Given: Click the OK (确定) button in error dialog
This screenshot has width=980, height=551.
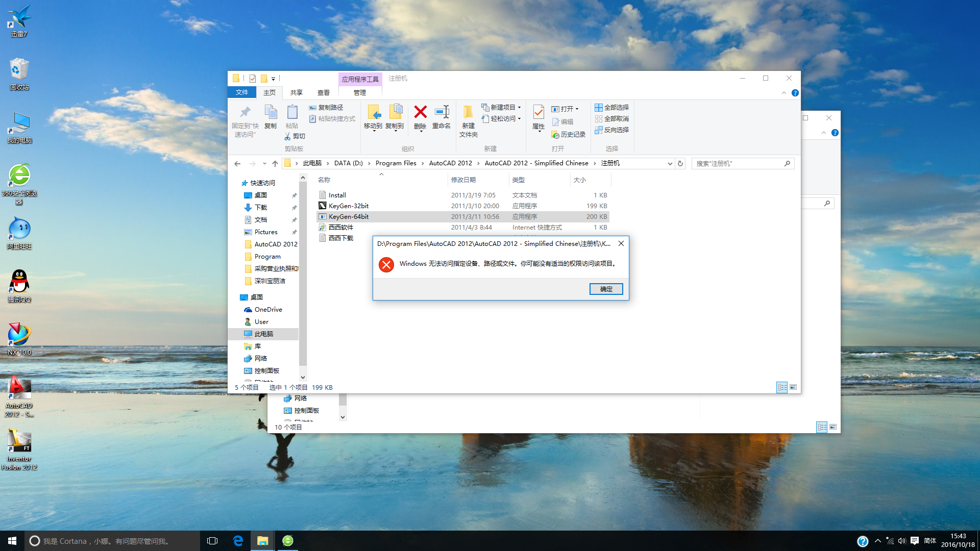Looking at the screenshot, I should pos(606,289).
